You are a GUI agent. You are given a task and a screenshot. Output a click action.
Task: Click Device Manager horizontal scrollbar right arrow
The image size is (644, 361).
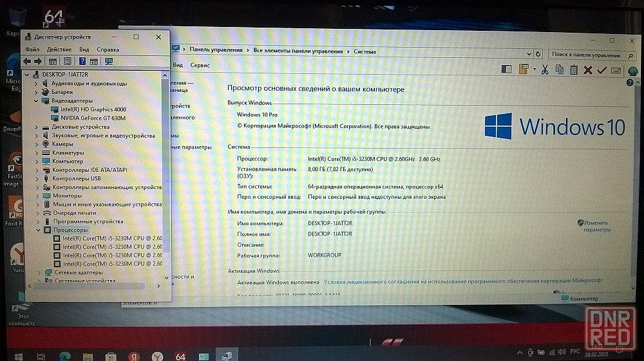158,286
